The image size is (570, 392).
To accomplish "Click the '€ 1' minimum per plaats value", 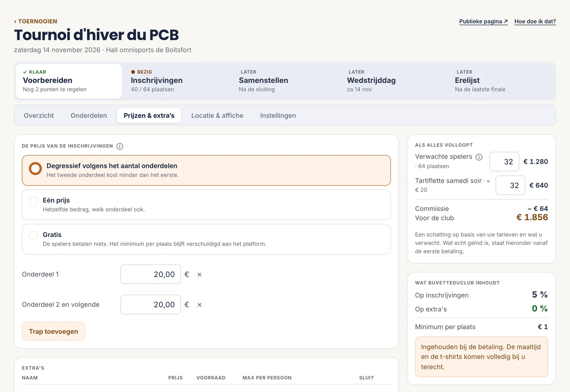I will 543,327.
